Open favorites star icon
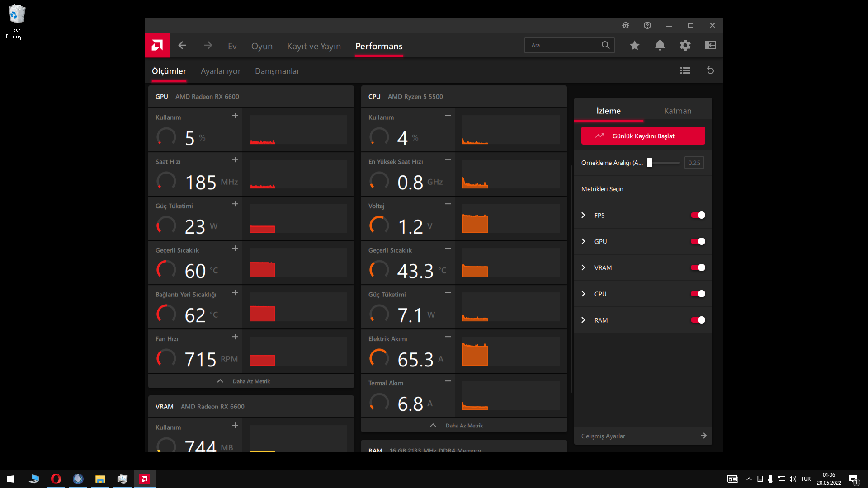Screen dimensions: 868x488 (x=635, y=45)
